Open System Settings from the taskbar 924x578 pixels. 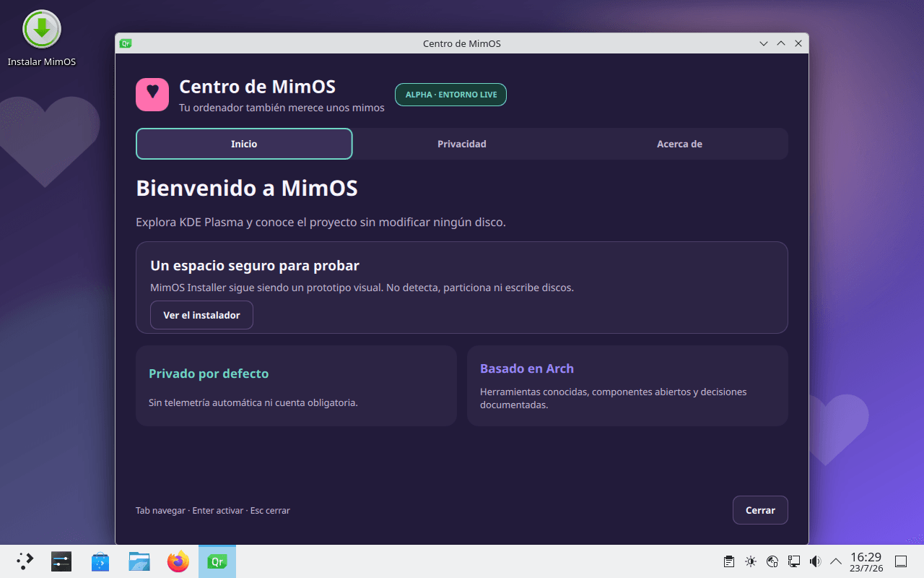[x=61, y=561]
